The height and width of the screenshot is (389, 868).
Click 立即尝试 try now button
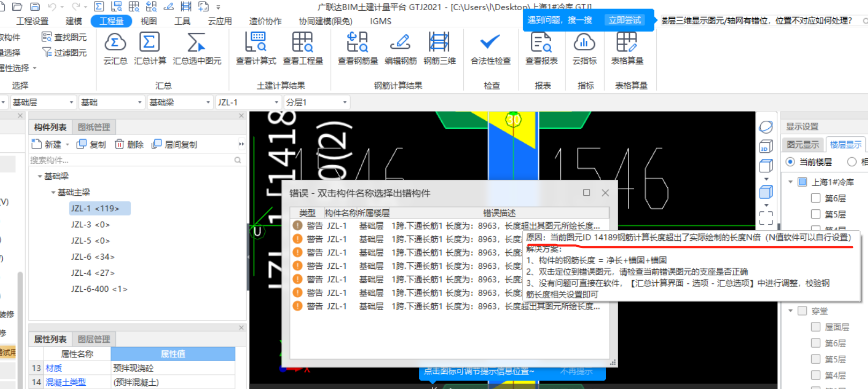pos(625,20)
